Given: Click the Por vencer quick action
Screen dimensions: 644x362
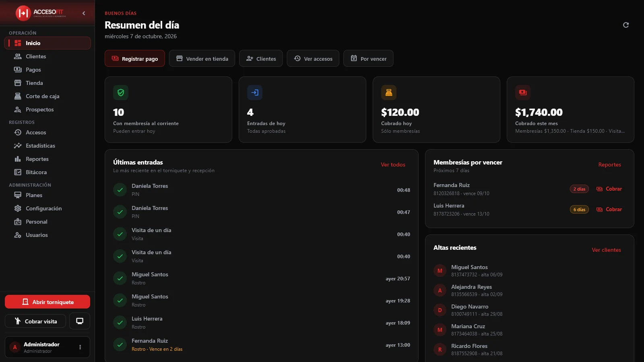Looking at the screenshot, I should pos(368,58).
